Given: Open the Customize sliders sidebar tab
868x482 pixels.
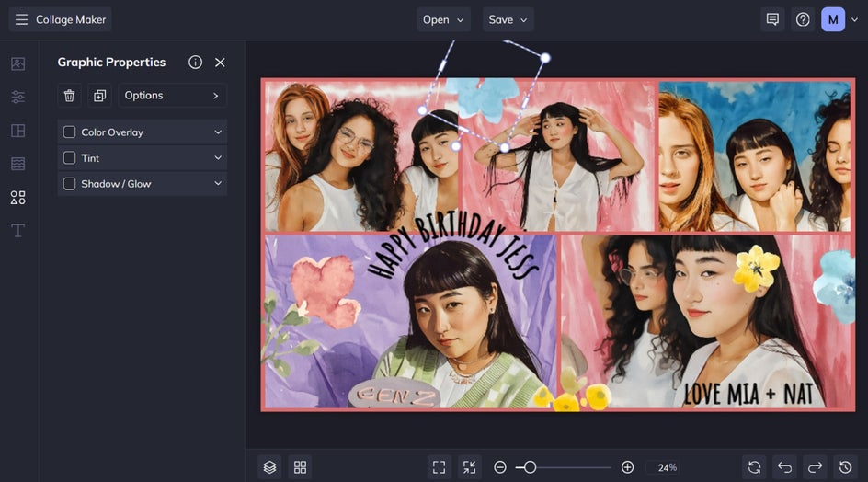Looking at the screenshot, I should (x=17, y=97).
